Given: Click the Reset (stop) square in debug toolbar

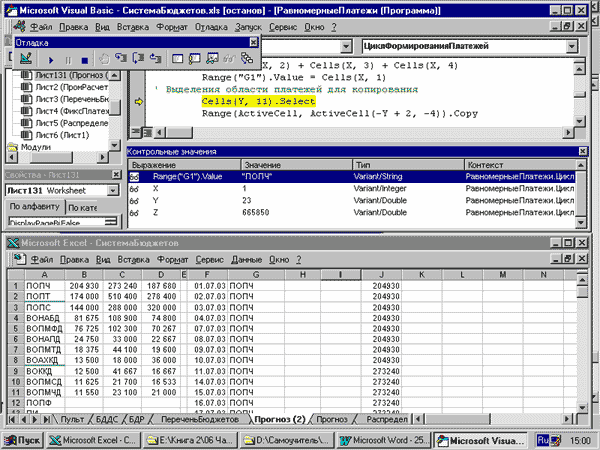Looking at the screenshot, I should coord(85,60).
